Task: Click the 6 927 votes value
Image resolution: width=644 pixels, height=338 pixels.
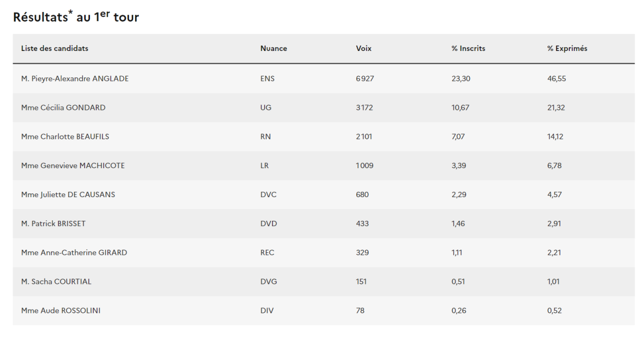Action: [x=365, y=79]
